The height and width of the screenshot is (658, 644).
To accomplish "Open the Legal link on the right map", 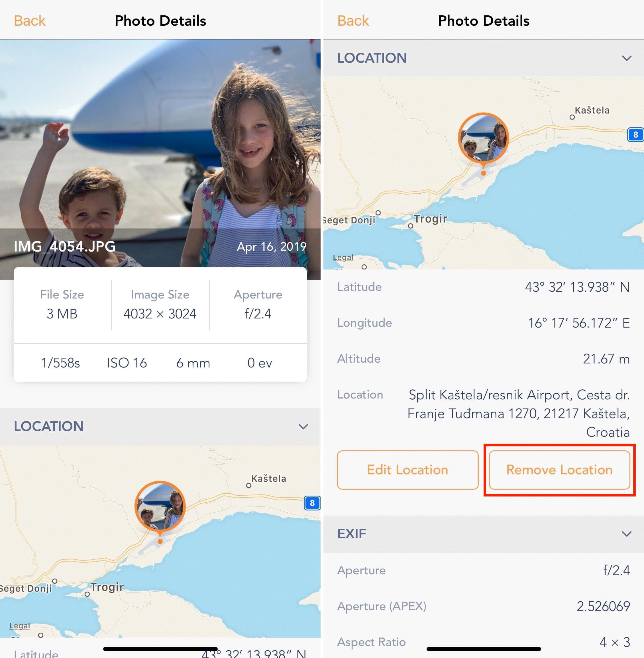I will [343, 257].
